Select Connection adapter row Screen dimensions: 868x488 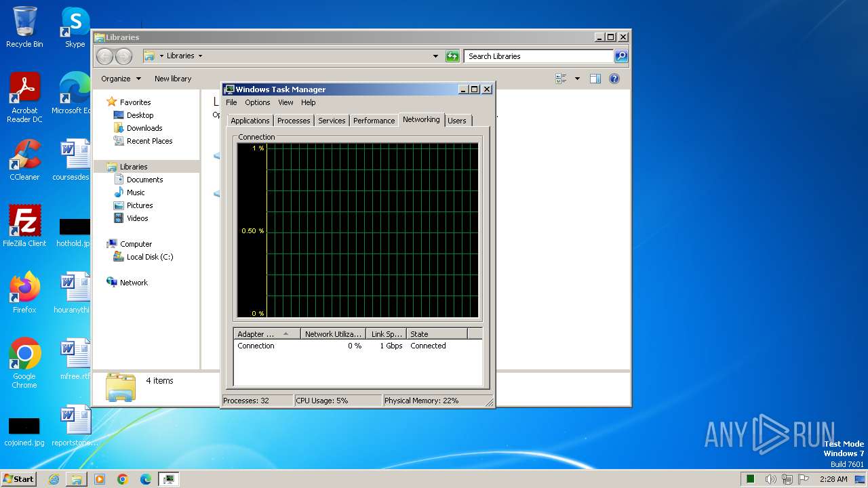pyautogui.click(x=357, y=346)
